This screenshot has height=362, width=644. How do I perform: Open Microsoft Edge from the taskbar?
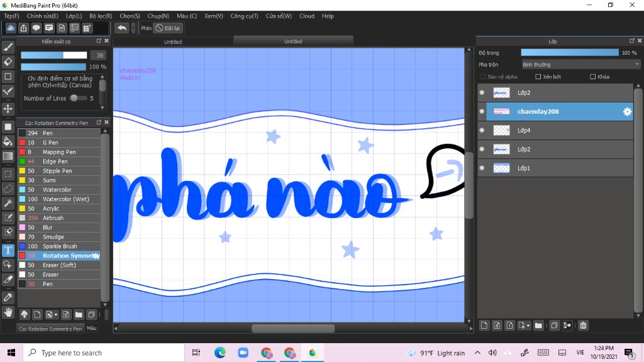(x=219, y=353)
